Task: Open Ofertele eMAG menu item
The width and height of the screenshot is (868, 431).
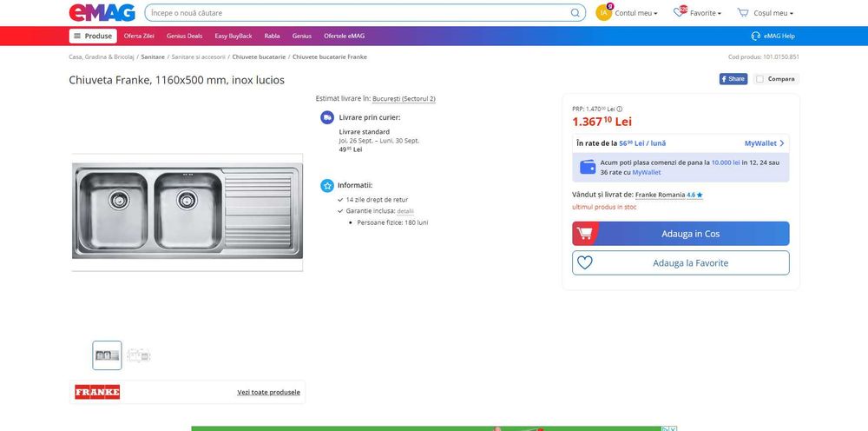Action: pyautogui.click(x=345, y=36)
